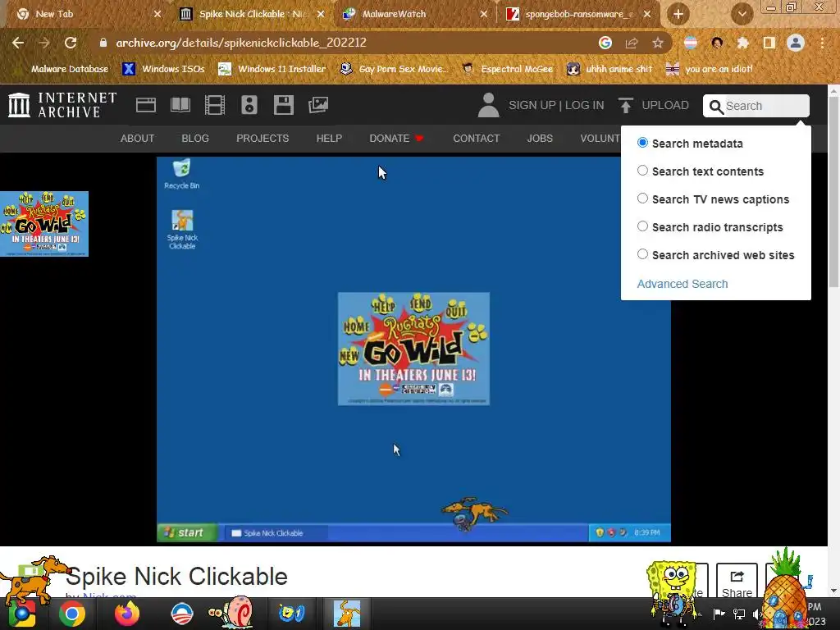The image size is (840, 630).
Task: Click the Google icon in address bar
Action: pos(605,43)
